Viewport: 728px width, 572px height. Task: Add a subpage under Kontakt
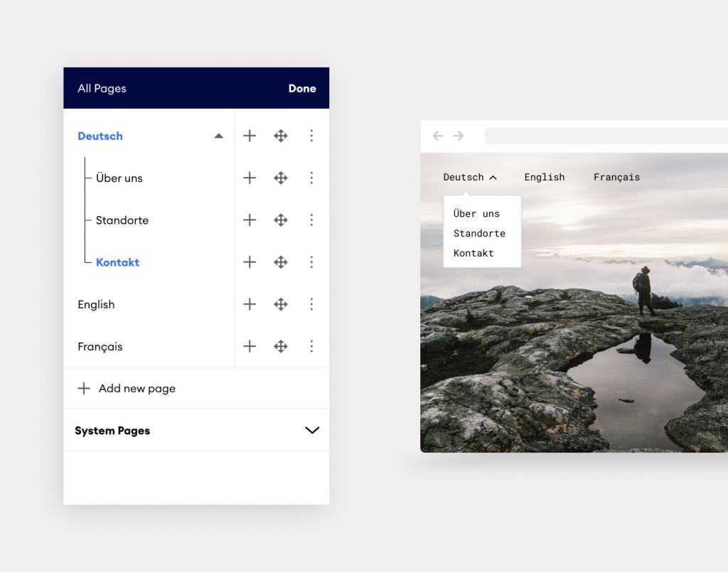point(250,262)
